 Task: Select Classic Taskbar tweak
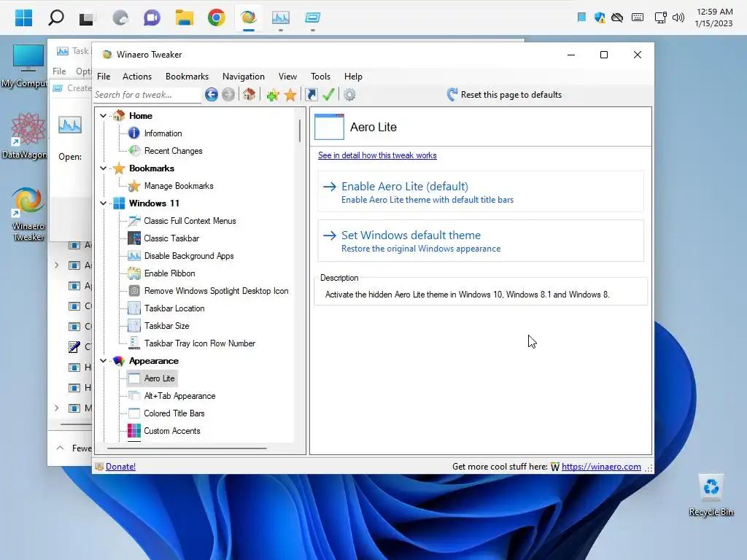click(x=171, y=238)
